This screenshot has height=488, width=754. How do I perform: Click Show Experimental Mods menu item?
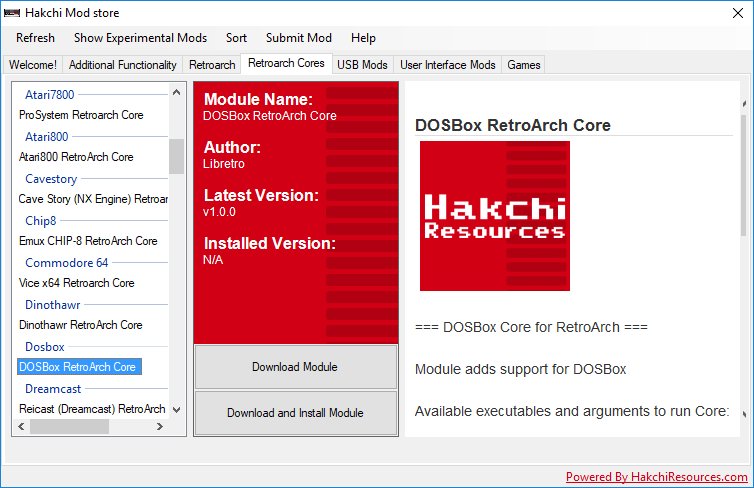click(x=140, y=38)
